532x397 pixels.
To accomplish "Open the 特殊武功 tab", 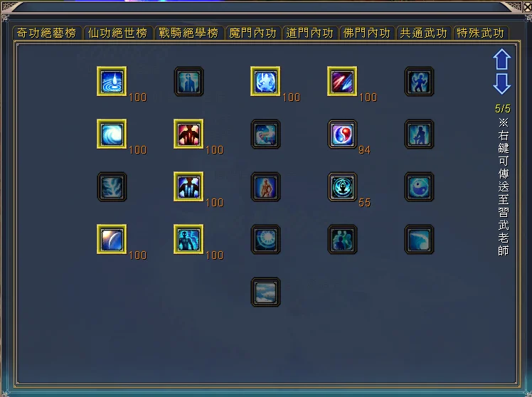I will (x=481, y=33).
